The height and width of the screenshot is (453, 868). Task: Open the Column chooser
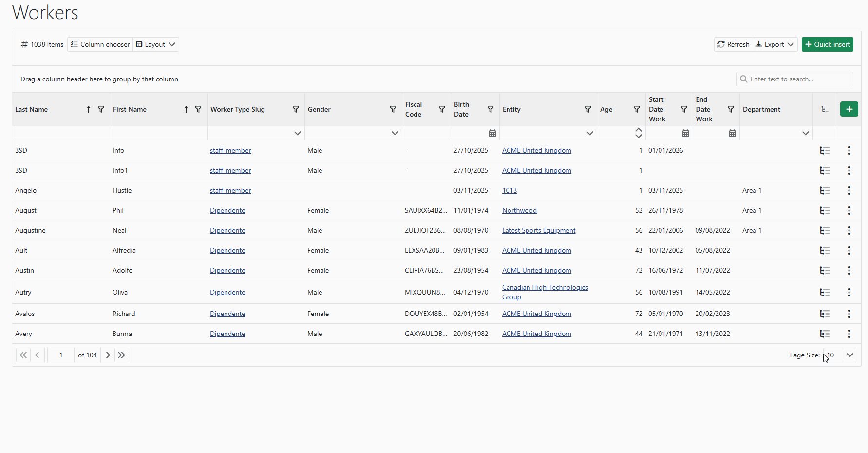100,44
